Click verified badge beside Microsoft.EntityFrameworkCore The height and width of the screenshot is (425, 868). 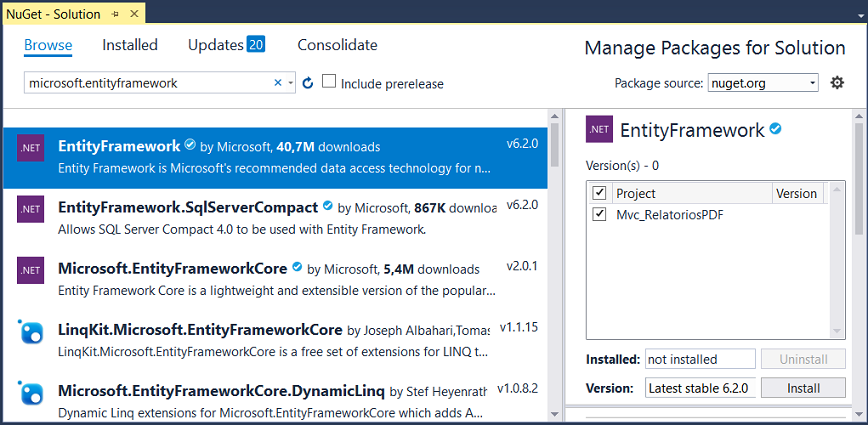tap(297, 268)
